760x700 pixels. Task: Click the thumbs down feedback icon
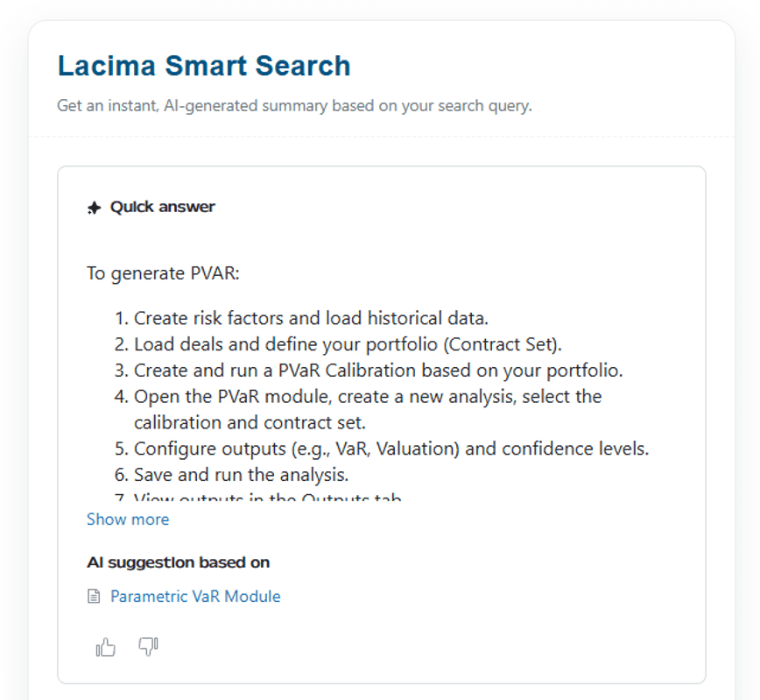pos(148,647)
